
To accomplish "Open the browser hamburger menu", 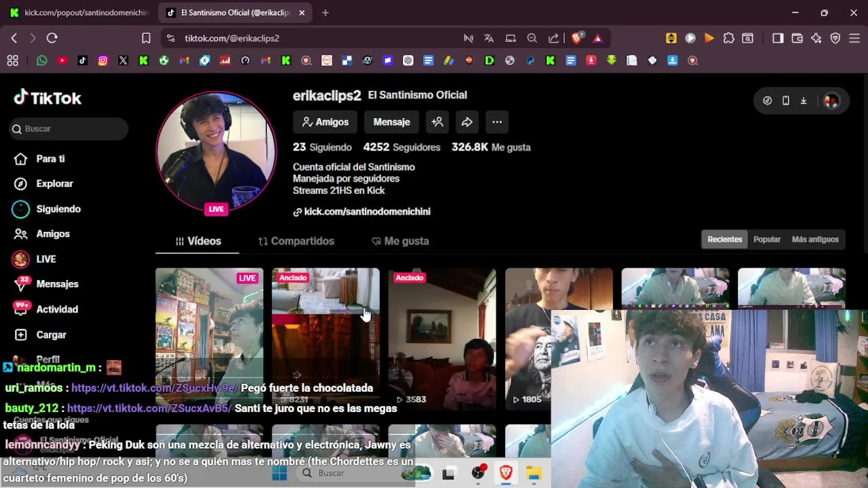I will (x=854, y=39).
